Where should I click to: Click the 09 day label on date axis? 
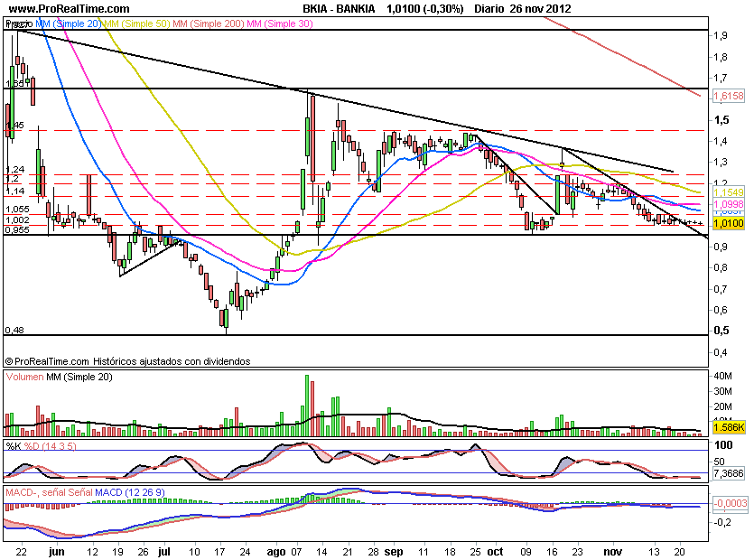pyautogui.click(x=526, y=552)
